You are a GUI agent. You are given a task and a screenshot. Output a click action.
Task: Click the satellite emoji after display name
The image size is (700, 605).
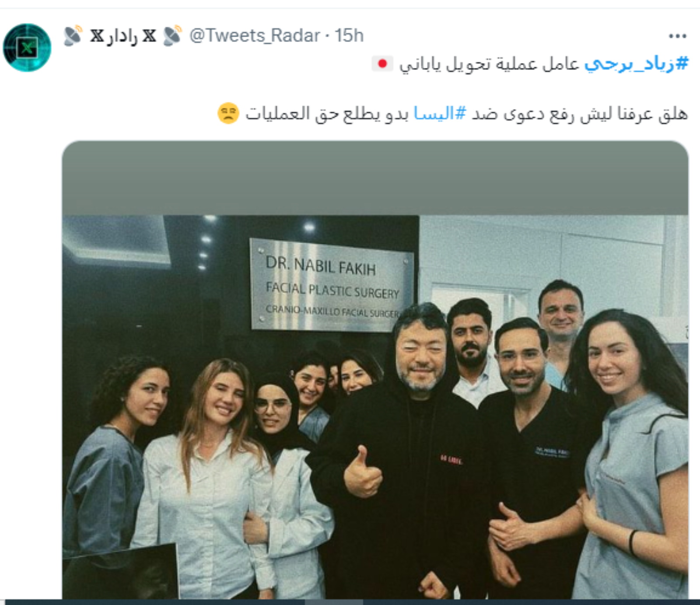(172, 35)
